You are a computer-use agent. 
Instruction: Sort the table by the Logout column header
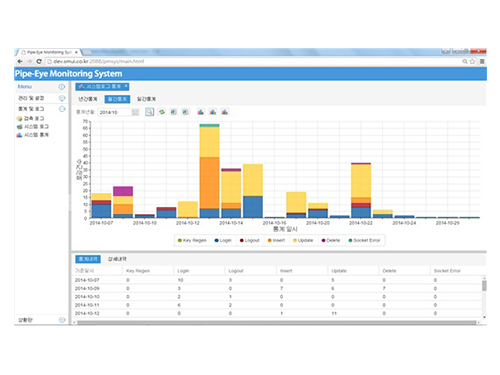(236, 271)
